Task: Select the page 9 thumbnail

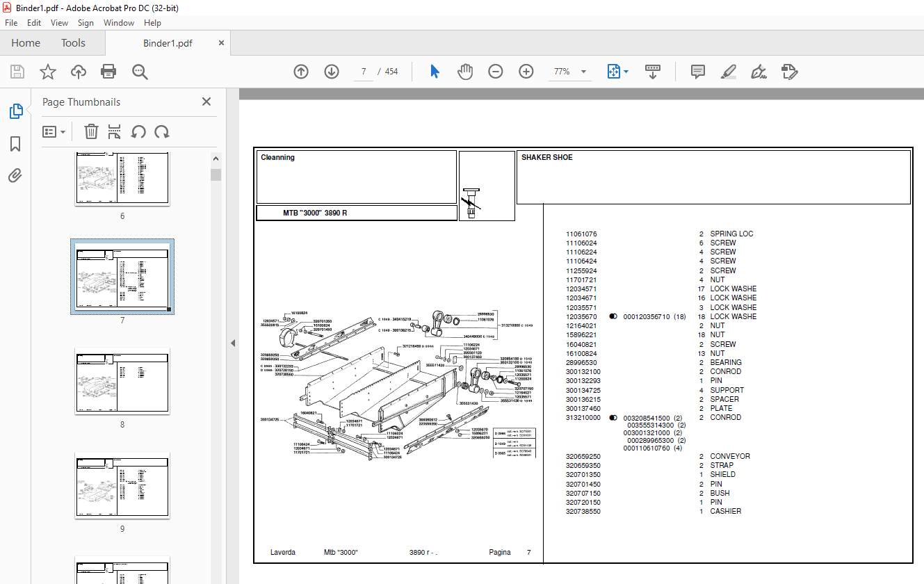Action: 122,485
